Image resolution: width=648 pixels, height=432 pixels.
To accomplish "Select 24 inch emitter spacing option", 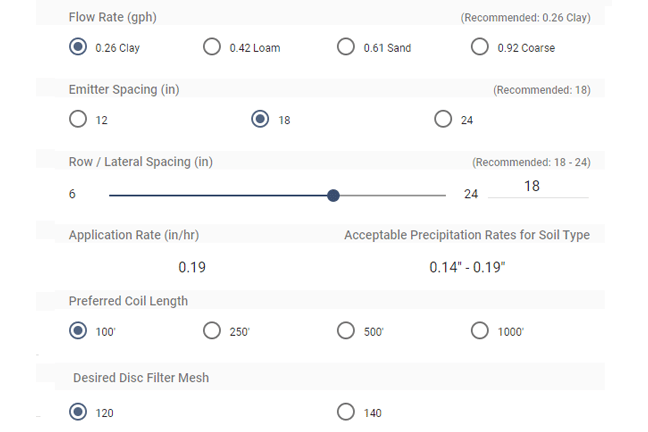I will (444, 120).
